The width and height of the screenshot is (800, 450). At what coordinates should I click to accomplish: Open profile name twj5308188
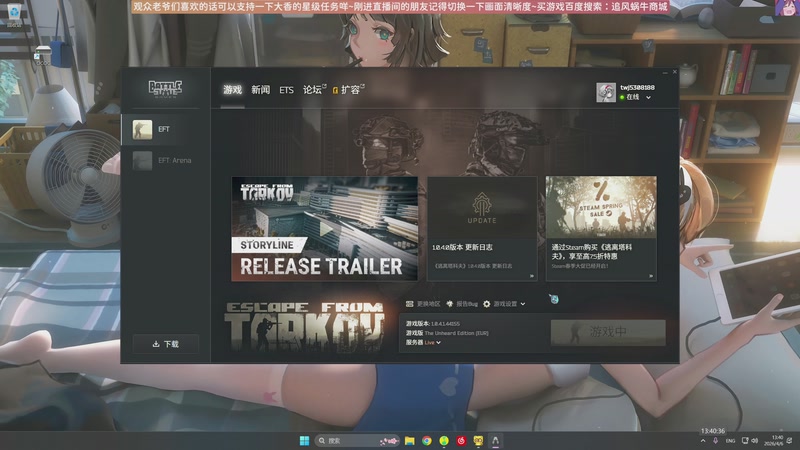pyautogui.click(x=637, y=87)
